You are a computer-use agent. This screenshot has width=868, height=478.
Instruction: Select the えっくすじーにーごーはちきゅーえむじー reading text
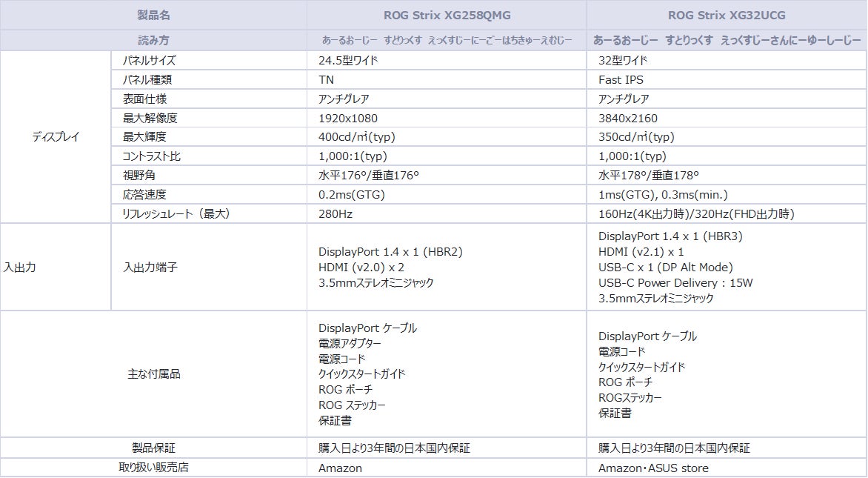[500, 40]
